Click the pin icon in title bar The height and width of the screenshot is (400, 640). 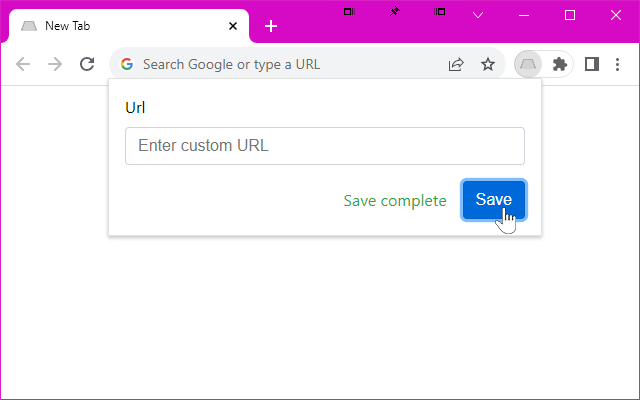(395, 11)
